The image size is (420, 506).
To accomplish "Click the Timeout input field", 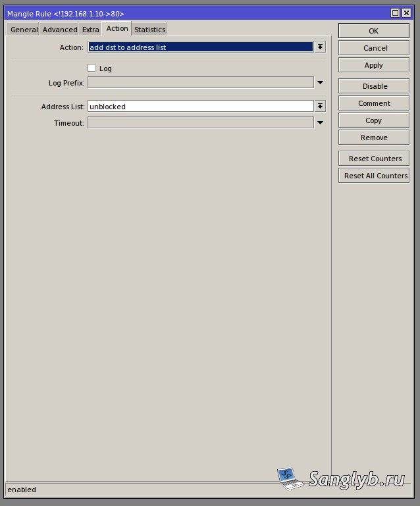I will [201, 122].
